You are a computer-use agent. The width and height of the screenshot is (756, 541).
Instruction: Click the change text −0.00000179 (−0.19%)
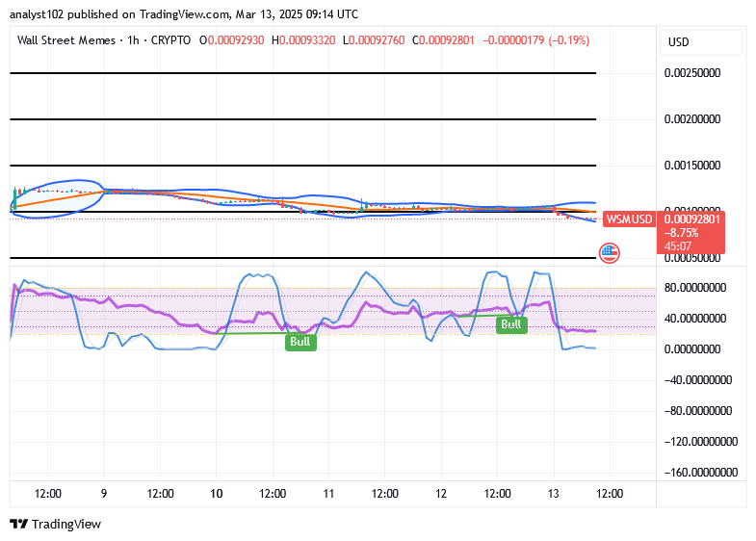click(535, 40)
